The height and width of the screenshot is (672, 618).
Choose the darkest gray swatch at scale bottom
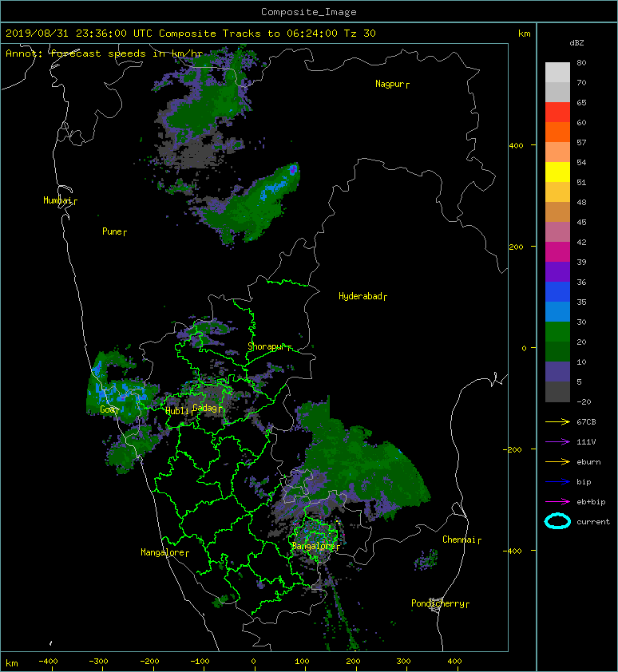coord(557,392)
